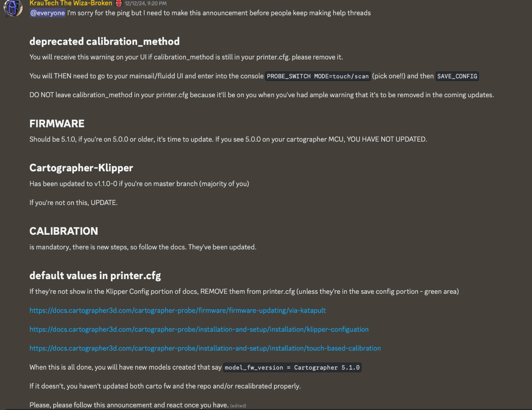This screenshot has width=532, height=410.
Task: Click the line starting 'If they're not show in the Klipper Config'
Action: (244, 292)
